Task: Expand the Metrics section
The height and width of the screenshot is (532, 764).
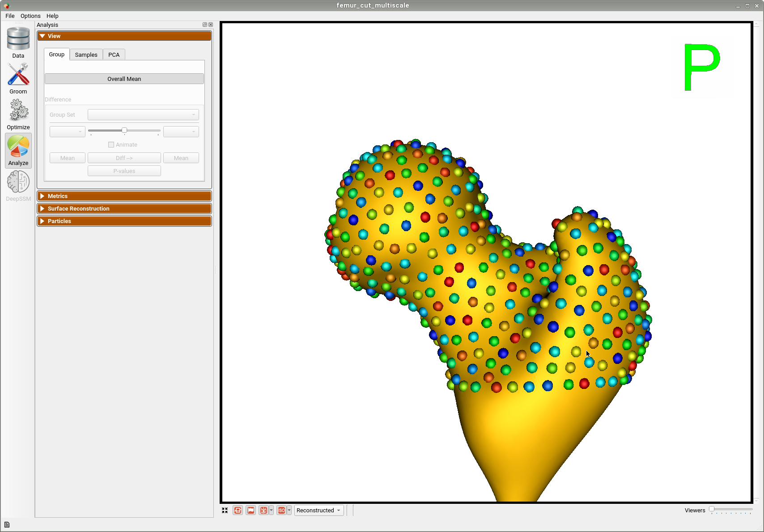Action: (x=124, y=196)
